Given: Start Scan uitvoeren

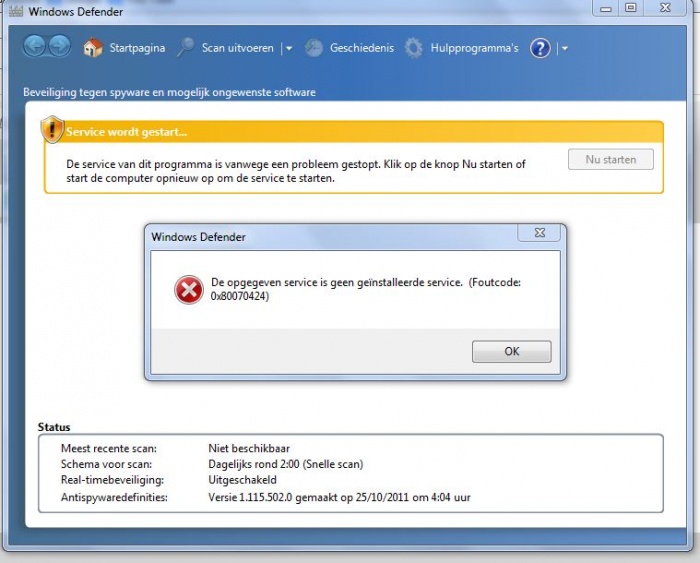Looking at the screenshot, I should pos(238,48).
